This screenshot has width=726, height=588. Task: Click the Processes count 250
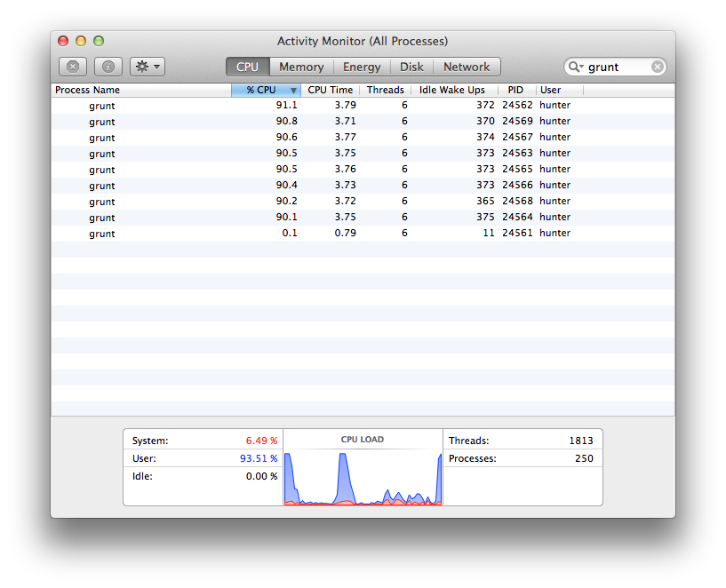pyautogui.click(x=585, y=458)
